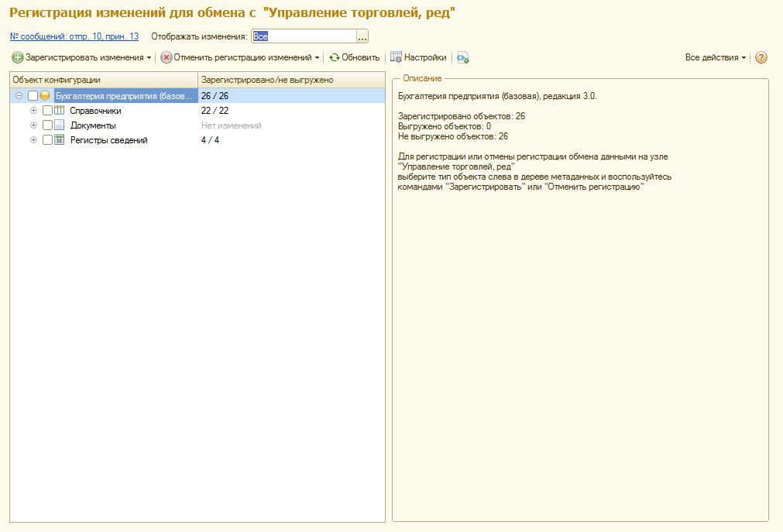
Task: Select the Справочники tree row
Action: [x=197, y=111]
